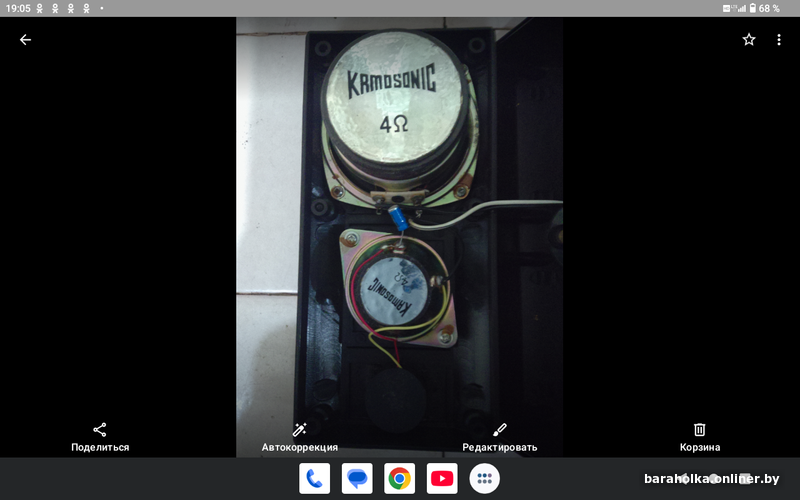Open the Редактировать edit tool
Image resolution: width=800 pixels, height=500 pixels.
tap(499, 437)
